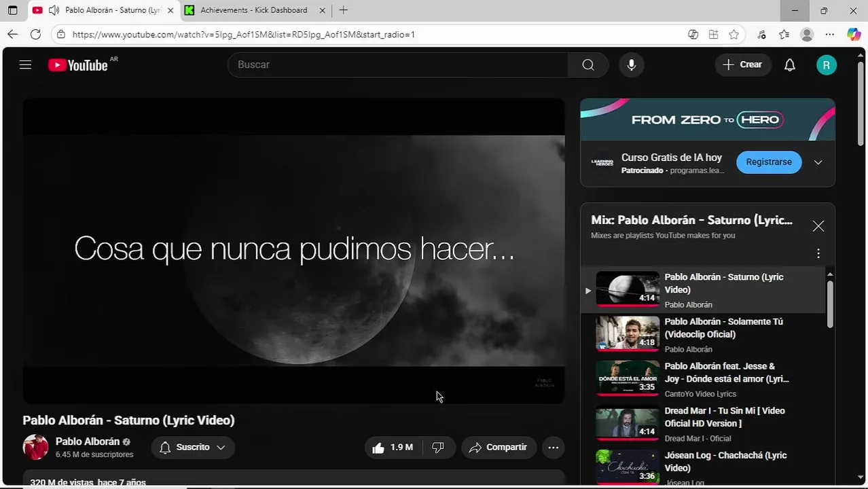The height and width of the screenshot is (489, 868).
Task: Open the Copilot sidebar
Action: (x=854, y=35)
